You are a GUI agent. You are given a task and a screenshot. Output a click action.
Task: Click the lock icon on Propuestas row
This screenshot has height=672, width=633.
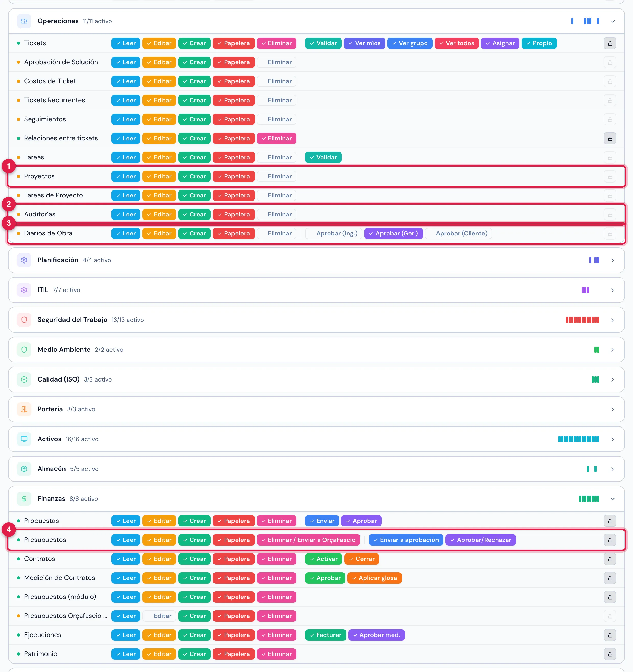[610, 521]
